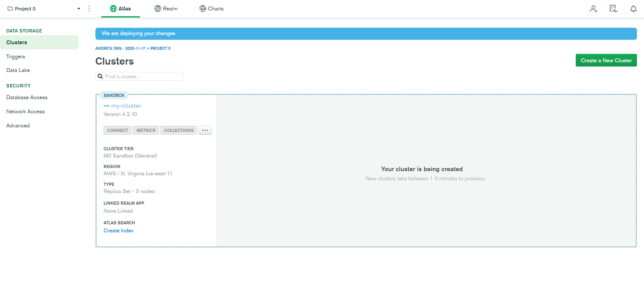Open the activity feed icon

613,9
